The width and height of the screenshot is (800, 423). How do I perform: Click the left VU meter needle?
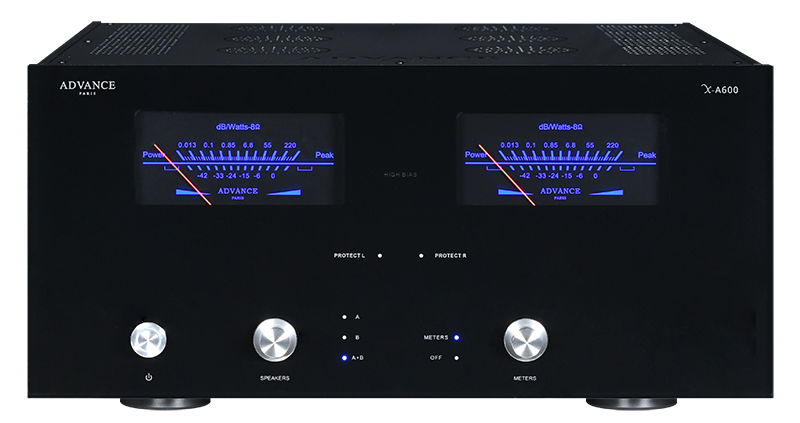click(x=183, y=175)
